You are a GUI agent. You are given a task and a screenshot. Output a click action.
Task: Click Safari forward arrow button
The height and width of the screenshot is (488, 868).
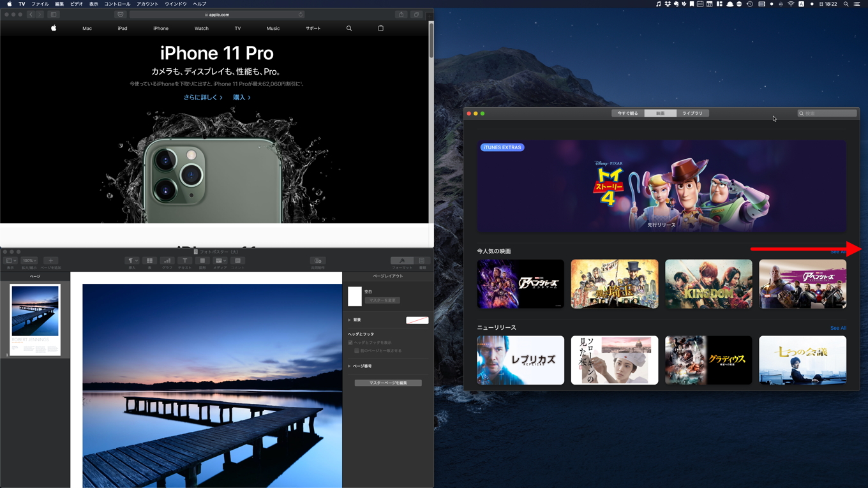pos(39,14)
